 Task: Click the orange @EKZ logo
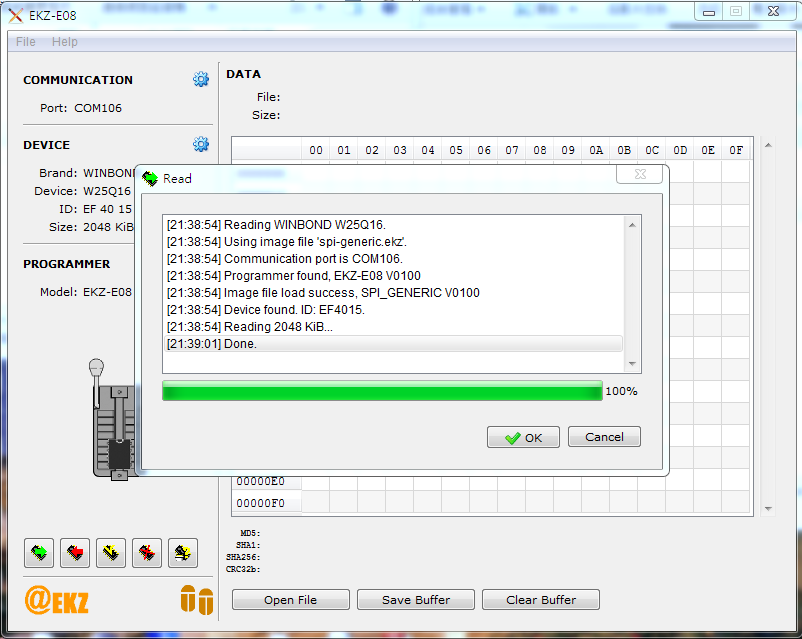click(57, 600)
